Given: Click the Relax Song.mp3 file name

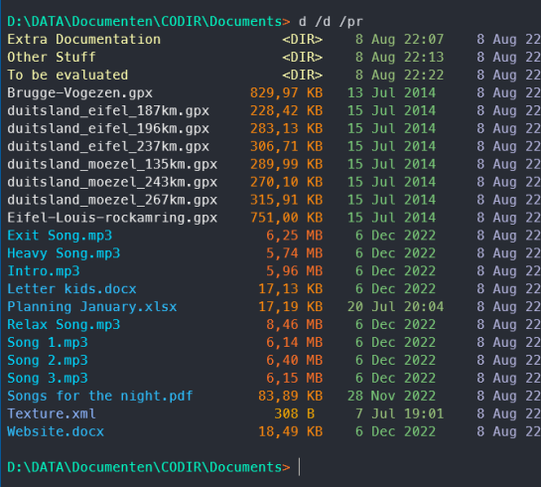Looking at the screenshot, I should pyautogui.click(x=63, y=325).
